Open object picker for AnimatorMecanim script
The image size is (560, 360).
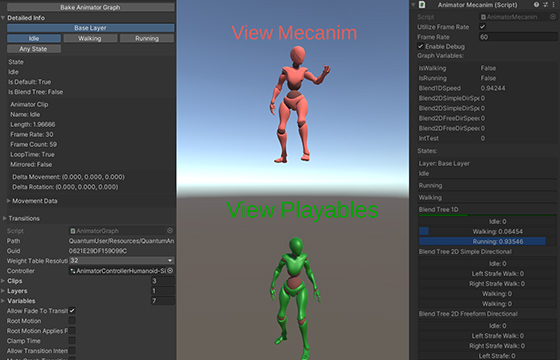pyautogui.click(x=553, y=17)
